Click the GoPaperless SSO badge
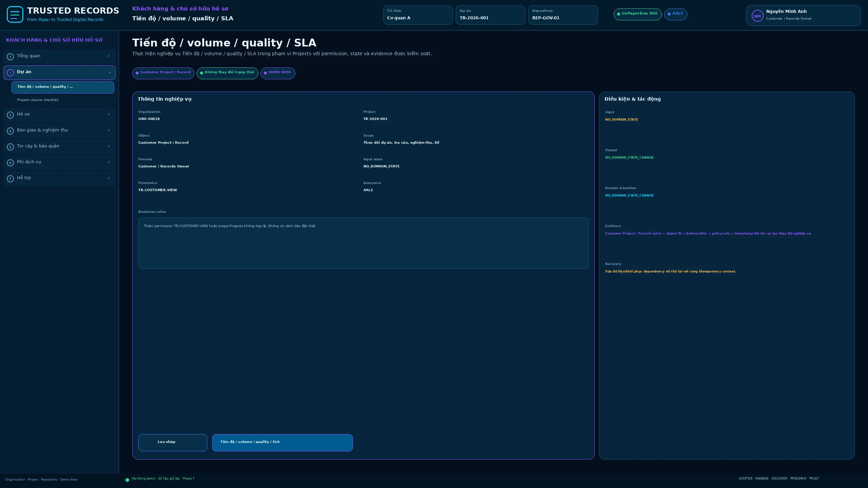 [637, 14]
